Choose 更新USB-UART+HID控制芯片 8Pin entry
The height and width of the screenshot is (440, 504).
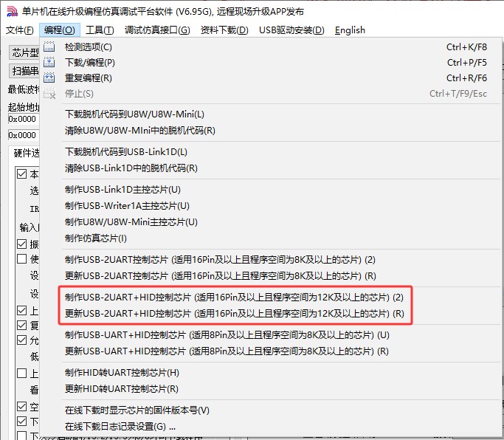click(x=272, y=351)
